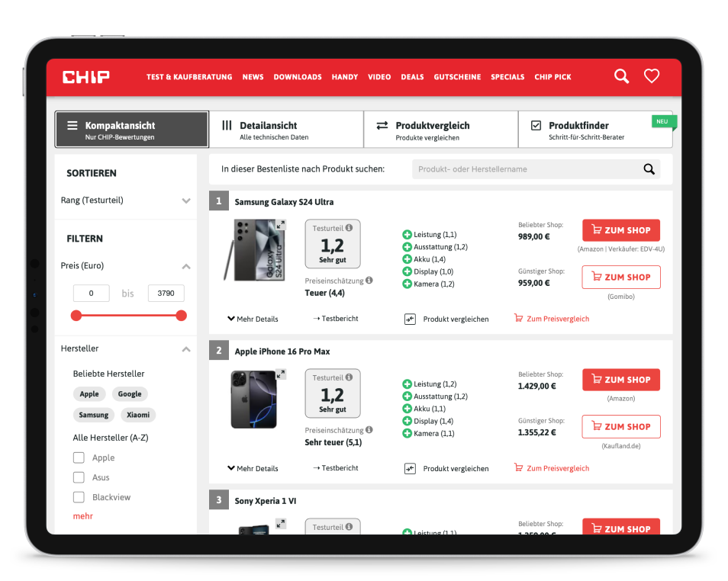Open Samsung Galaxy S24 Ultra product thumbnail
728x581 pixels.
[x=253, y=251]
